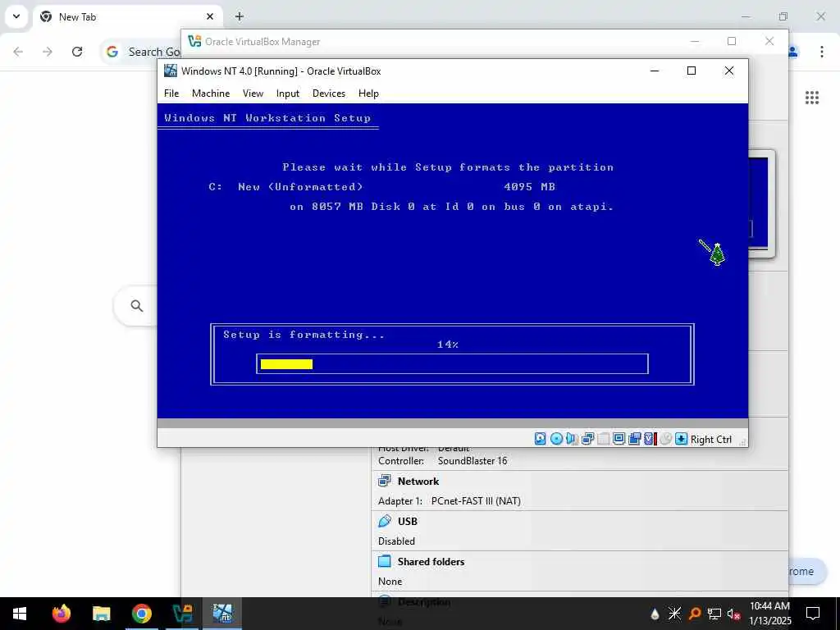The width and height of the screenshot is (840, 630).
Task: Click the keyboard capture down-arrow indicator
Action: 681,439
